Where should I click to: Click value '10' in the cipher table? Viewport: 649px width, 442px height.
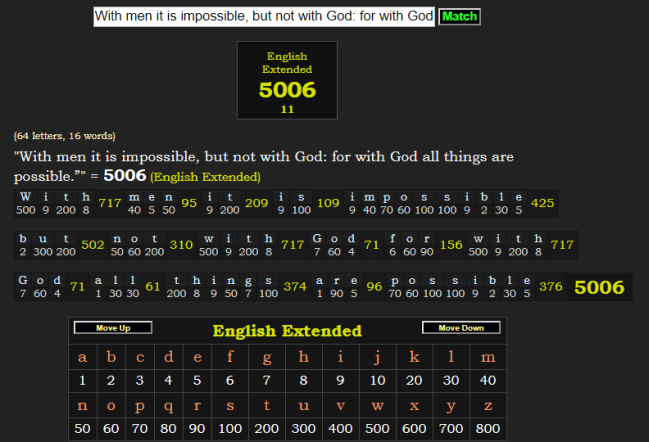pyautogui.click(x=377, y=380)
